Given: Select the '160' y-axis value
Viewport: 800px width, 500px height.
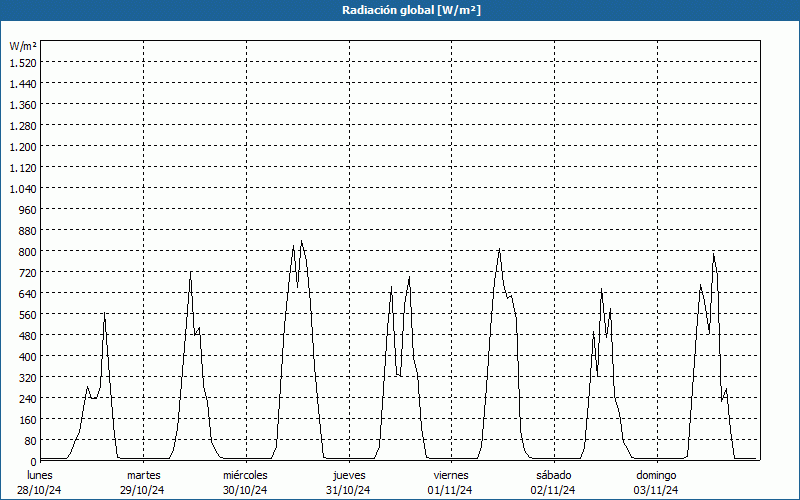Looking at the screenshot, I should tap(28, 419).
